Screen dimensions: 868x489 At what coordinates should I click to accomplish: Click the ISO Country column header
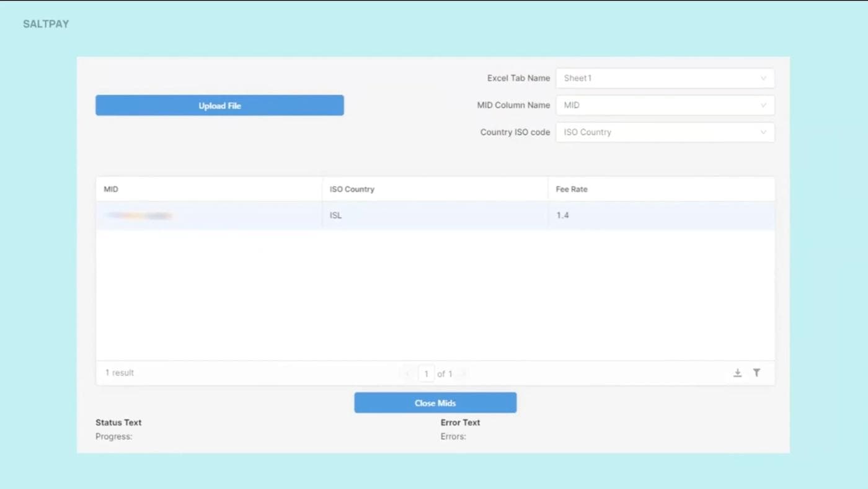point(352,189)
